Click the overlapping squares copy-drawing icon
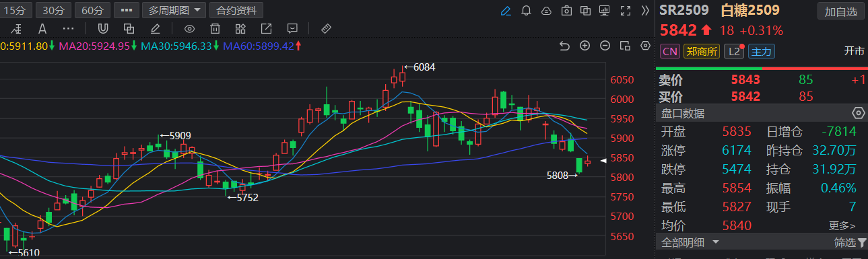This screenshot has height=259, width=868. 129,29
